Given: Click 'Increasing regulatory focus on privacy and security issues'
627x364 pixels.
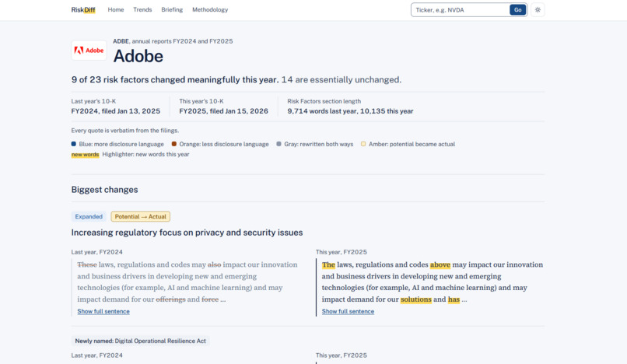Looking at the screenshot, I should pyautogui.click(x=187, y=233).
